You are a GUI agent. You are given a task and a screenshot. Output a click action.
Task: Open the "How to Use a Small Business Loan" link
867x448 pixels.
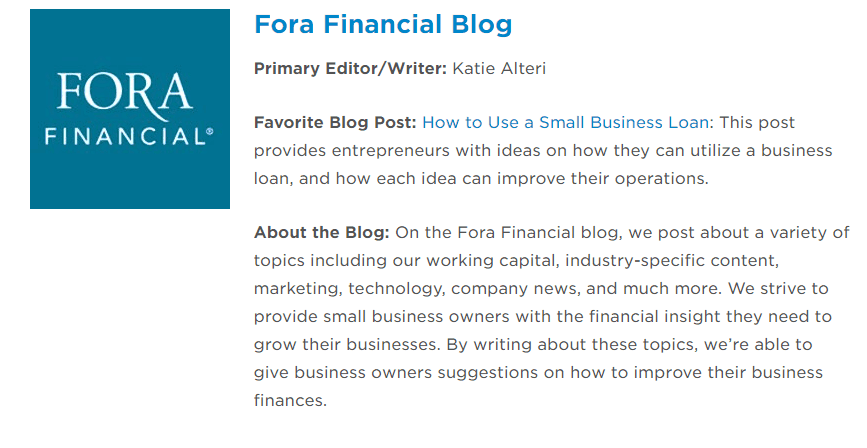tap(565, 123)
